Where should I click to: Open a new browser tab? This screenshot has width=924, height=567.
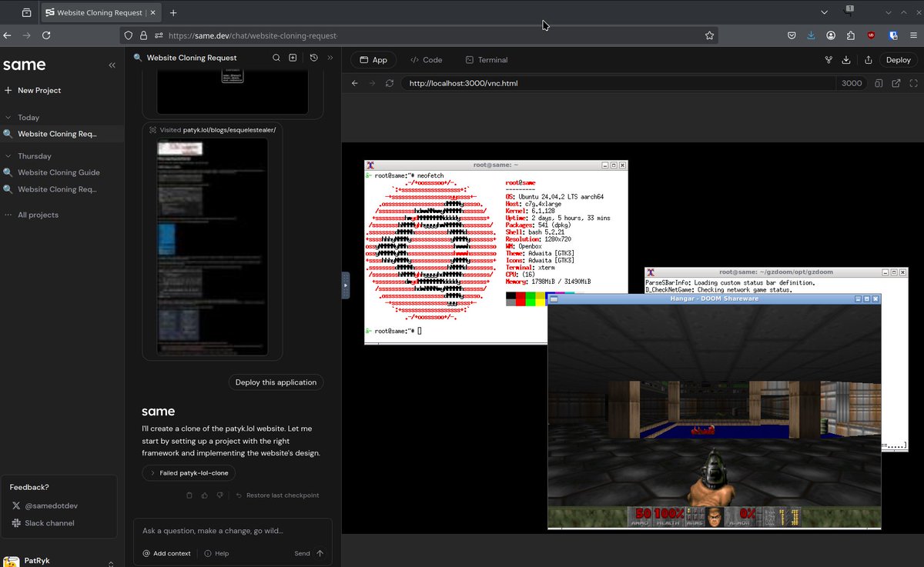173,12
